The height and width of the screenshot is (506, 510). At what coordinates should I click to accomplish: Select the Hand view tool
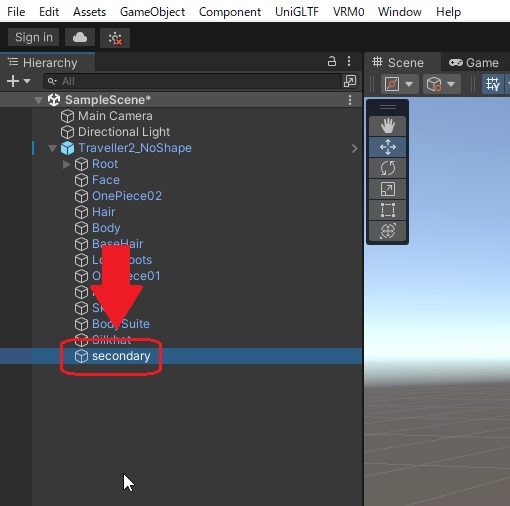click(387, 126)
